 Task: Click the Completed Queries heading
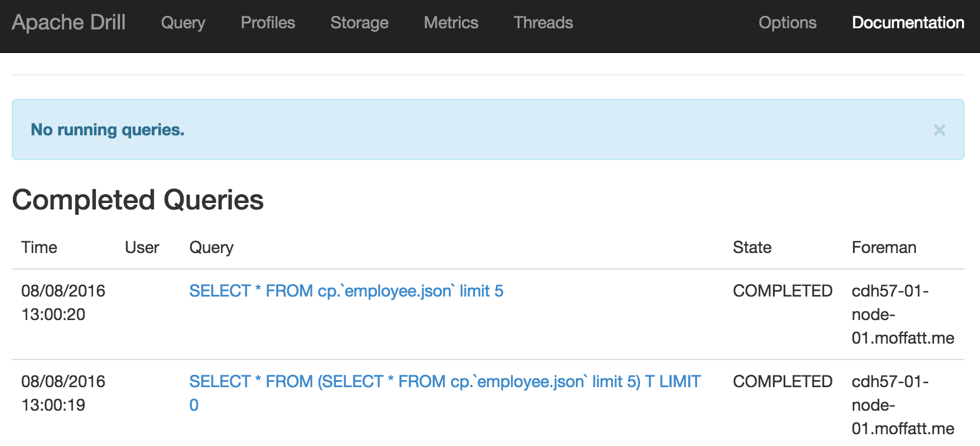(x=138, y=200)
